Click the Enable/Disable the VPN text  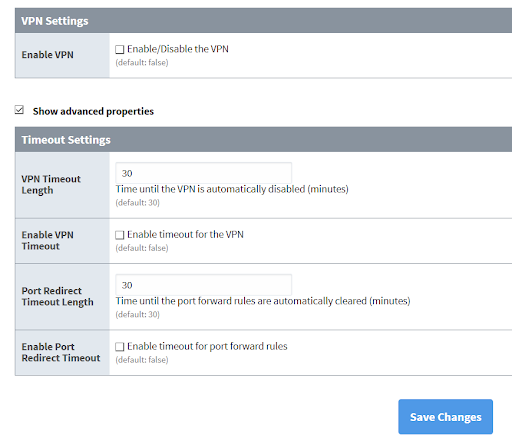[178, 49]
